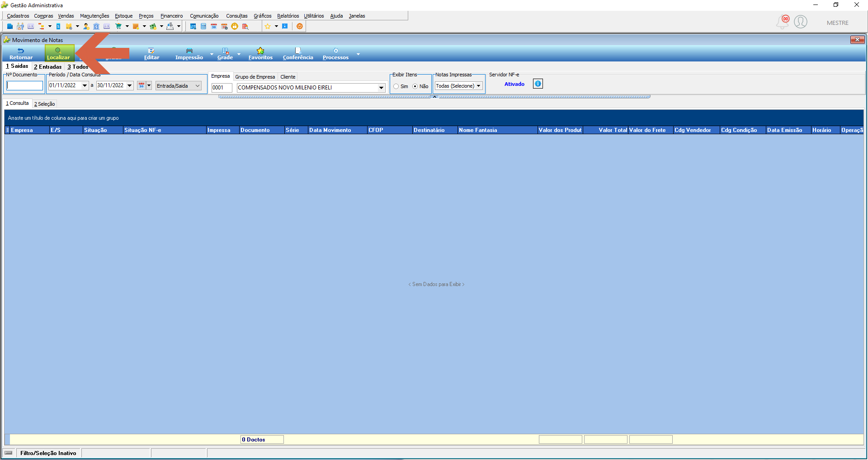Viewport: 868px width, 460px height.
Task: Switch to the 1 Saídas tab
Action: click(x=17, y=66)
